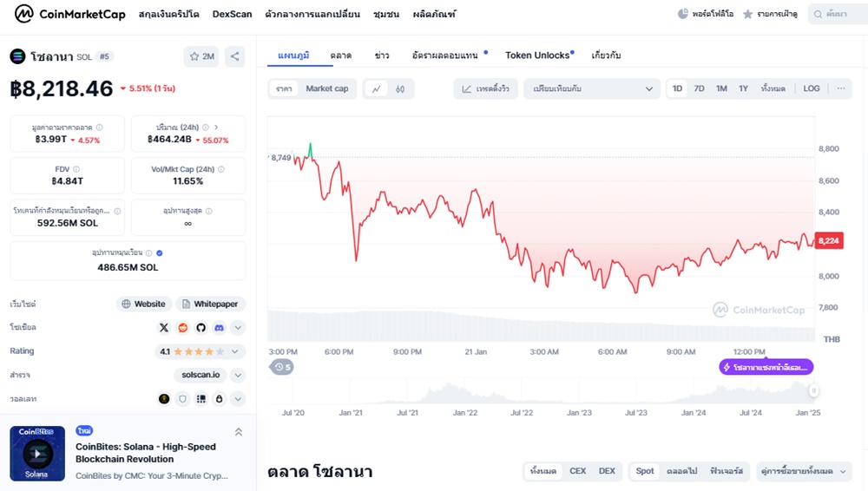
Task: Expand the solscan.io explorers chevron
Action: [238, 375]
